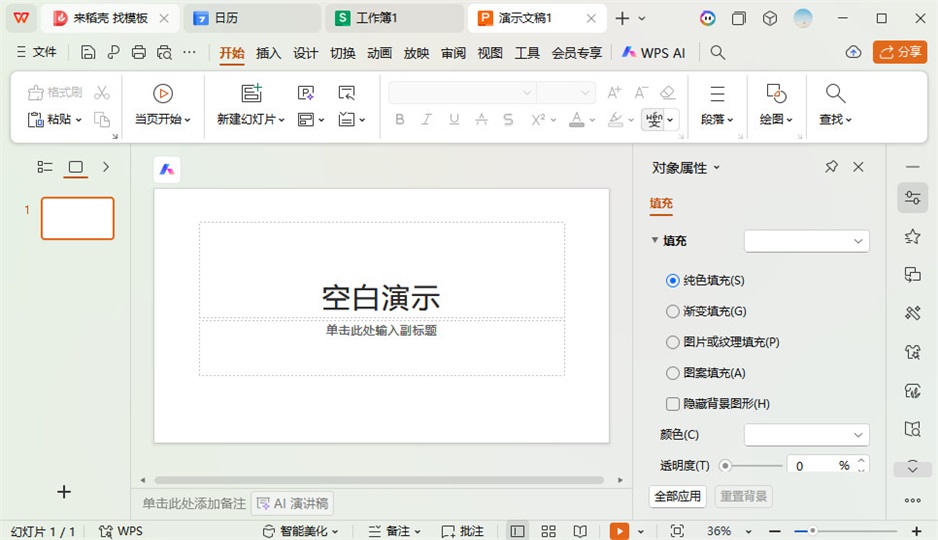The height and width of the screenshot is (540, 938).
Task: Select slide 1 thumbnail in the panel
Action: 78,218
